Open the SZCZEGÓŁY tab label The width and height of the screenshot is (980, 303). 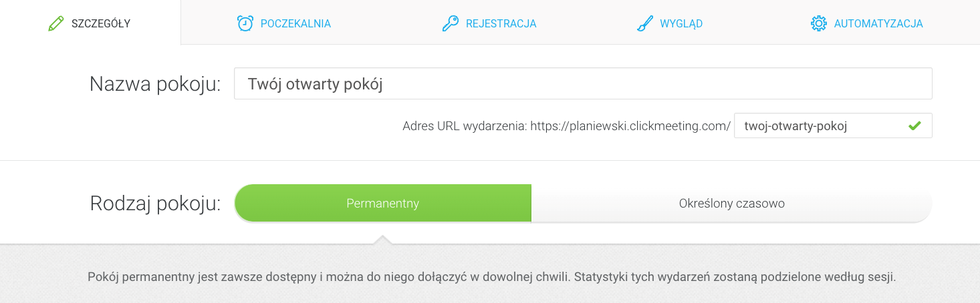click(x=101, y=24)
